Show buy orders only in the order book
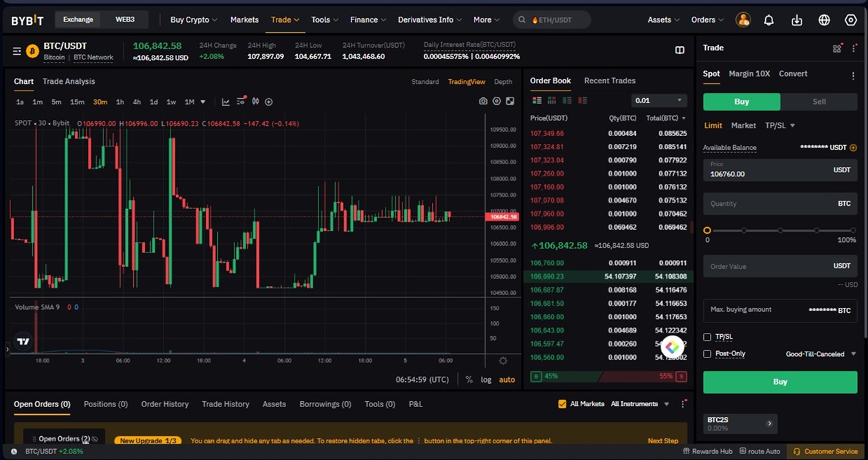 (x=567, y=101)
